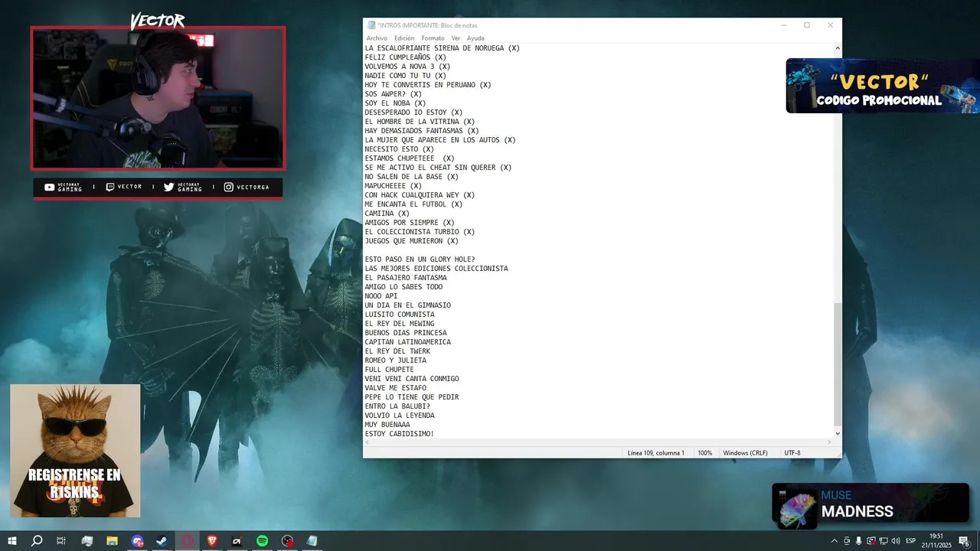Open the Ver menu
This screenshot has height=551, width=980.
(456, 38)
